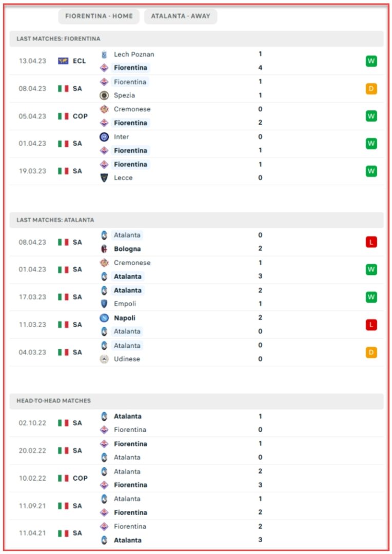Screen dimensions: 392x554
Task: Select the Fiorentina - Home tab
Action: point(99,16)
